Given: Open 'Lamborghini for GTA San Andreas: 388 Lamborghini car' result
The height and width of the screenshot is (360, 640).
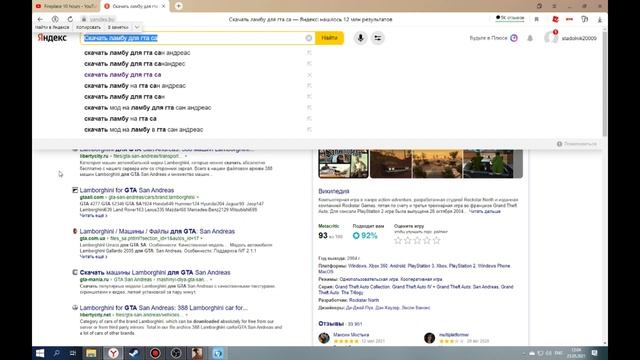Looking at the screenshot, I should (164, 308).
